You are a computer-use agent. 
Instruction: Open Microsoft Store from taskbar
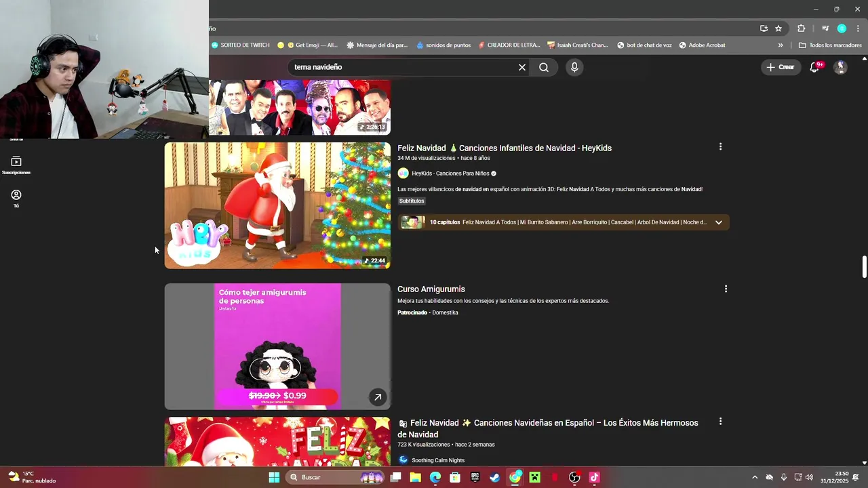pos(455,477)
